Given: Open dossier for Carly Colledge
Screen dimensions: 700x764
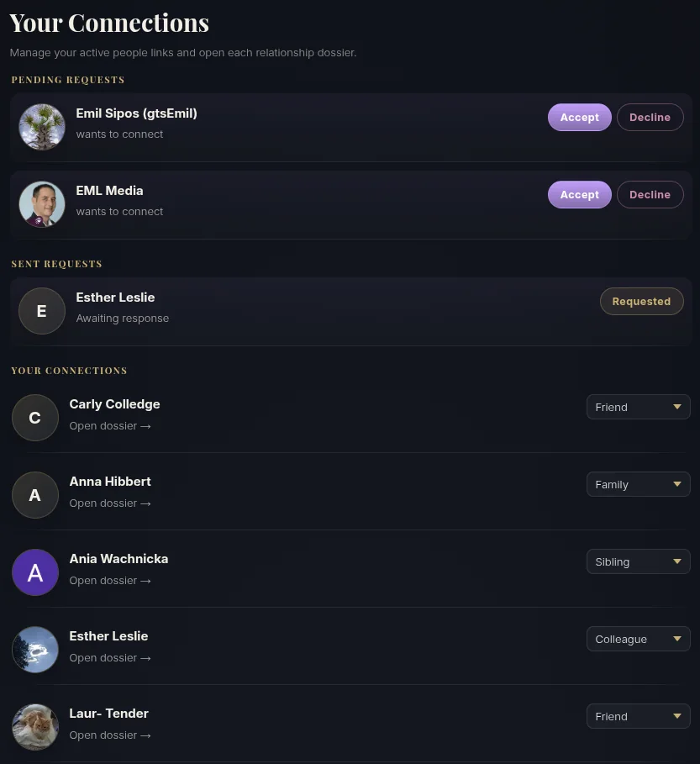Looking at the screenshot, I should [x=110, y=426].
